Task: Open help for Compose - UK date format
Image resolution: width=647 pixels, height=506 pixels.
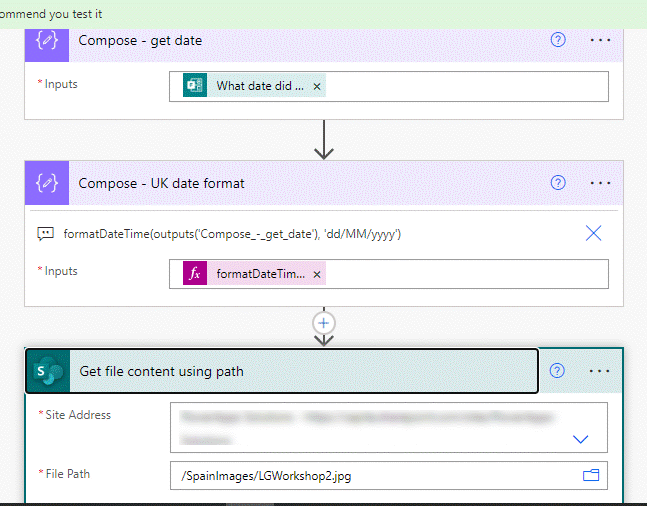Action: coord(558,183)
